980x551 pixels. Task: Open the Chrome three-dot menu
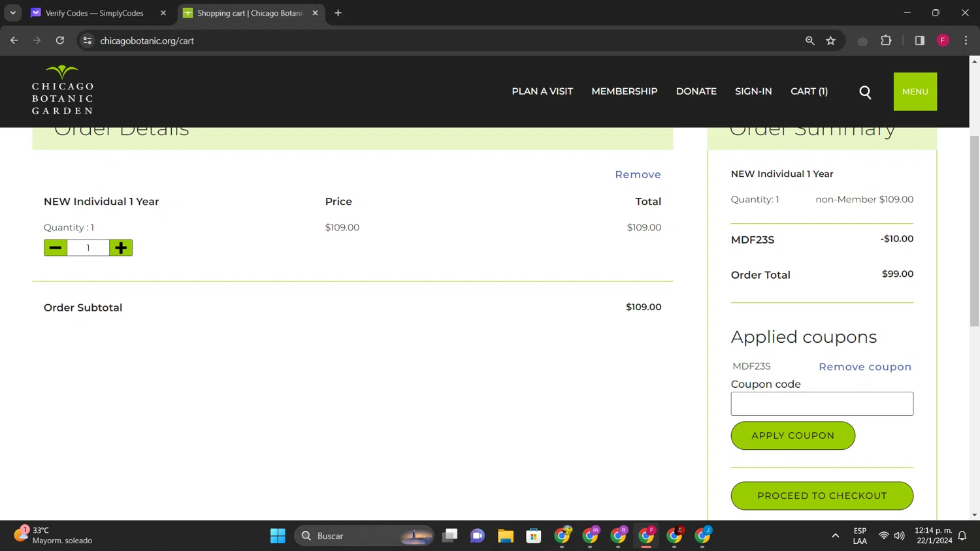click(966, 40)
